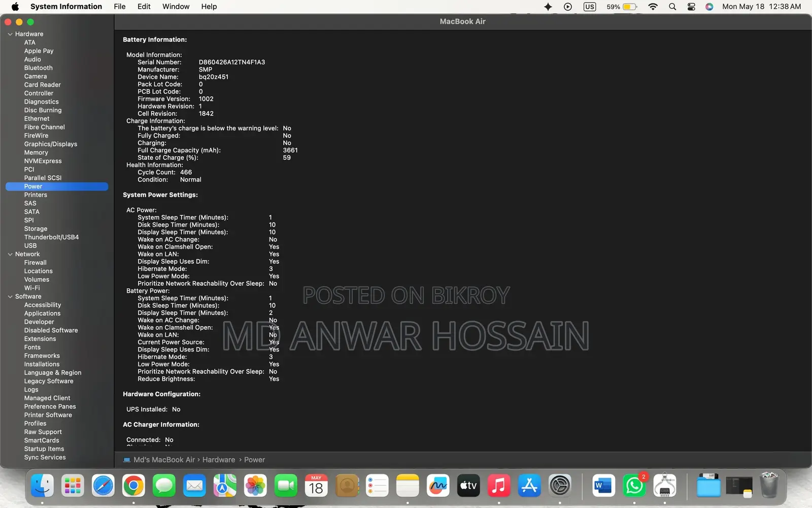Click Siri icon in menu bar

click(x=709, y=7)
